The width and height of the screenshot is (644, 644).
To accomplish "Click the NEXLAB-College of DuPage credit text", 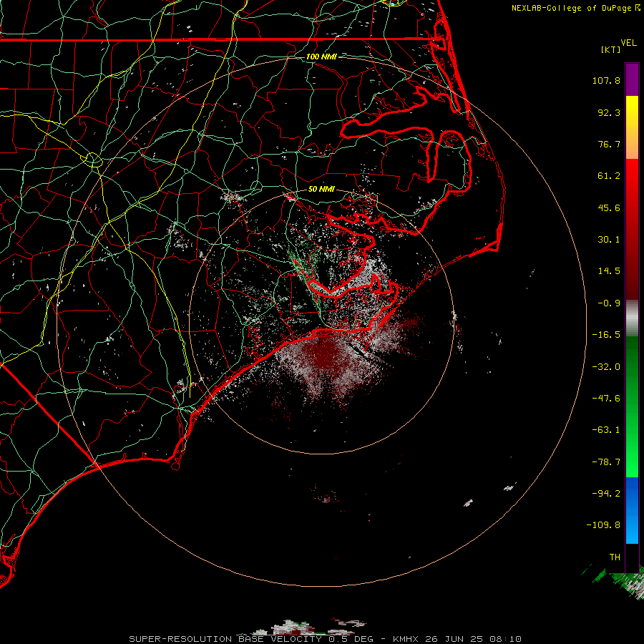I will point(575,8).
